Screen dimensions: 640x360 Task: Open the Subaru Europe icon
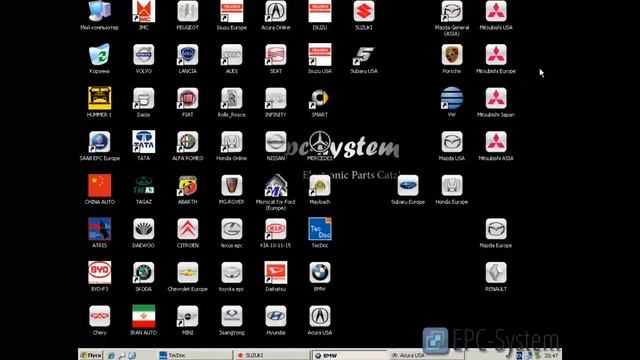point(408,186)
